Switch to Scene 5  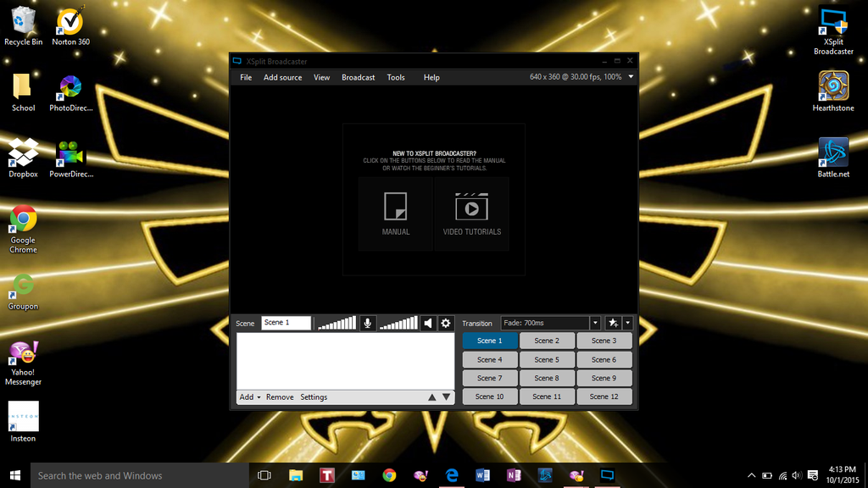547,359
